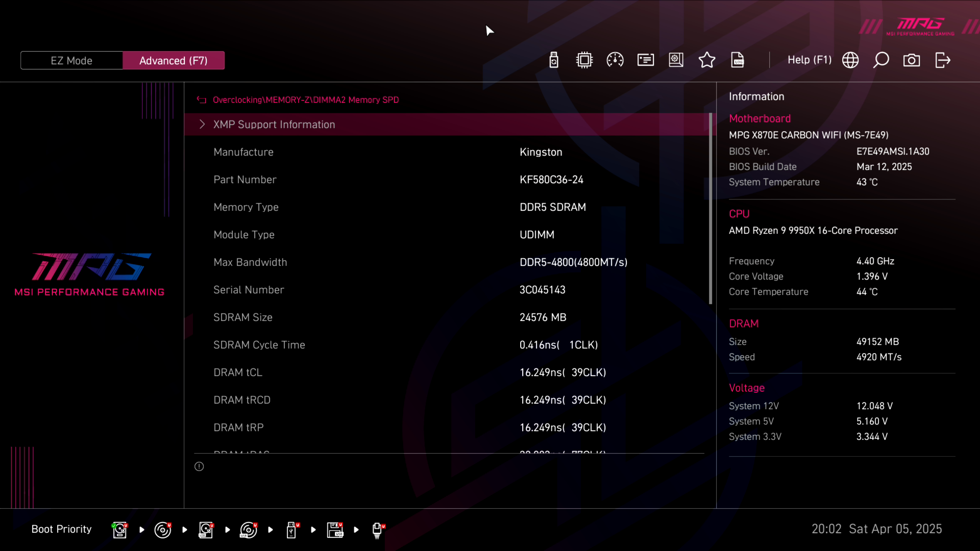
Task: Take a screenshot with the camera icon
Action: point(912,60)
